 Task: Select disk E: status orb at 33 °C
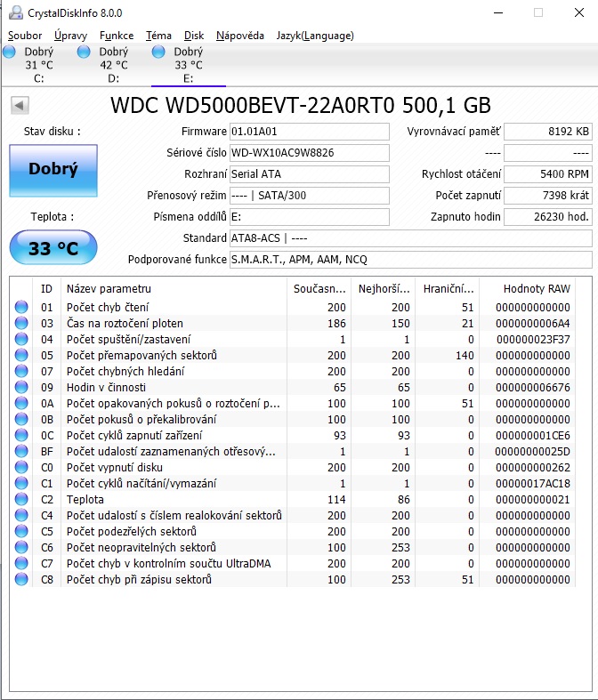tap(158, 52)
